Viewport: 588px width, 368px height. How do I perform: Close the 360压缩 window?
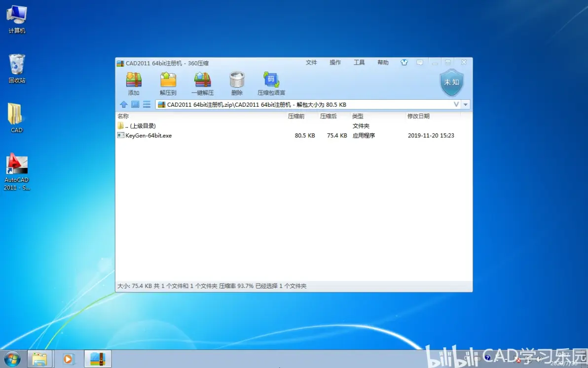(464, 62)
